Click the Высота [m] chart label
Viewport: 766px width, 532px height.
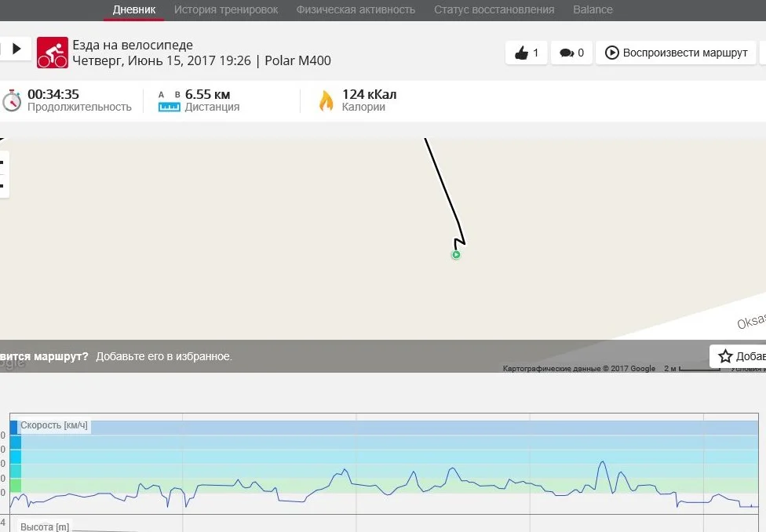[x=45, y=527]
